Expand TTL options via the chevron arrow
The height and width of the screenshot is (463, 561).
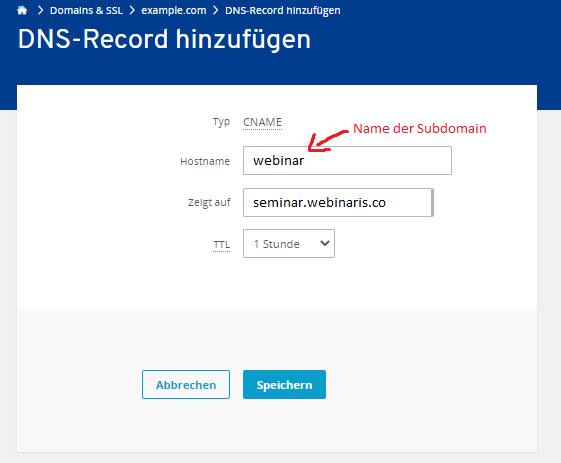[x=325, y=243]
